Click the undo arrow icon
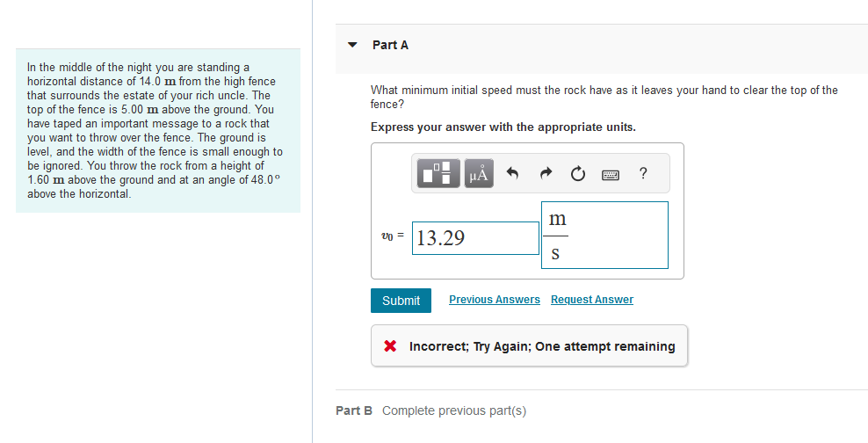The width and height of the screenshot is (868, 443). click(512, 174)
